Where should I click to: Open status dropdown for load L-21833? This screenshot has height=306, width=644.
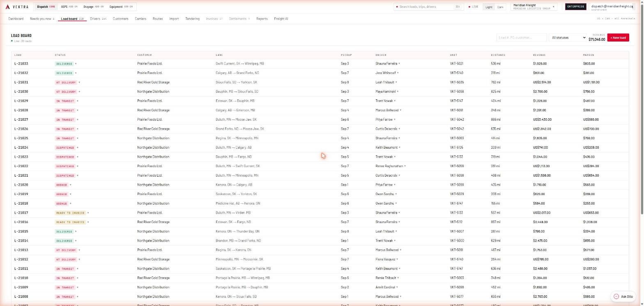(76, 64)
